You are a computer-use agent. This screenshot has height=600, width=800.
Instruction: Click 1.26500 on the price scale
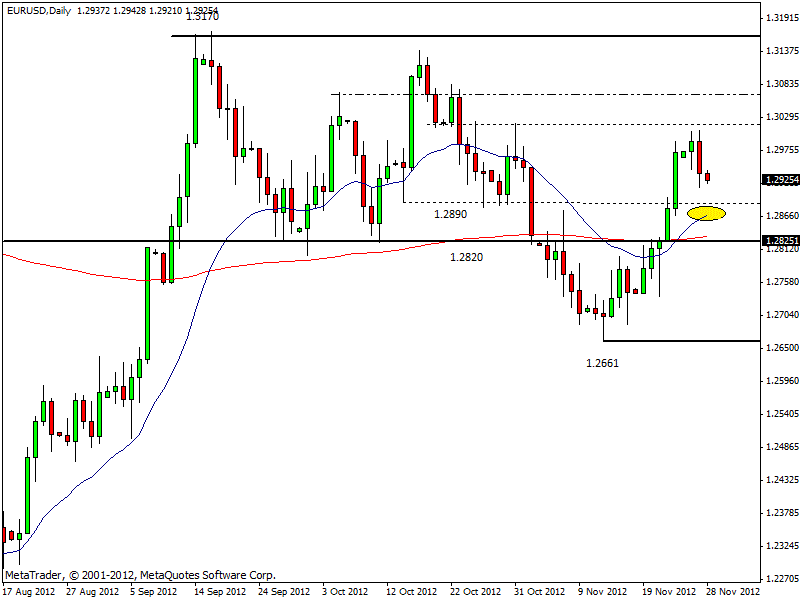(x=780, y=348)
